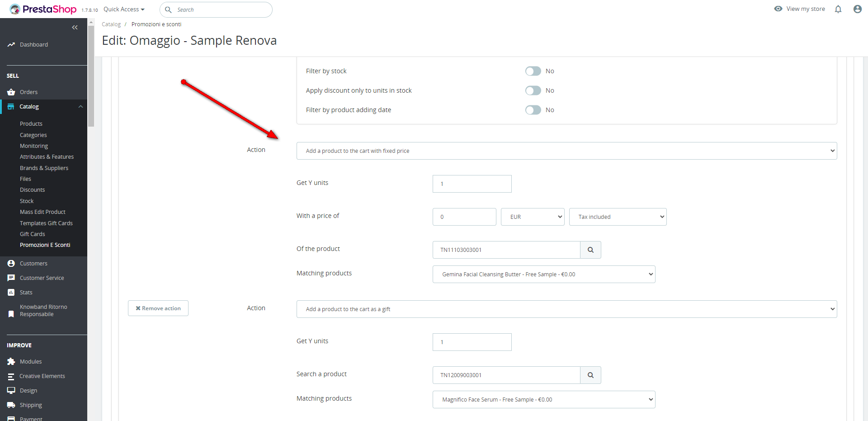
Task: Open the user profile avatar menu
Action: [x=857, y=9]
